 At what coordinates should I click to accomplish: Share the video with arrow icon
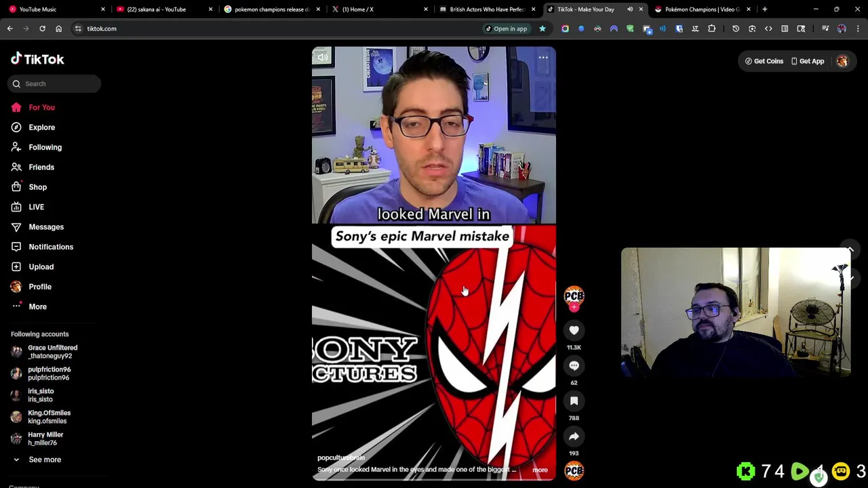tap(574, 436)
